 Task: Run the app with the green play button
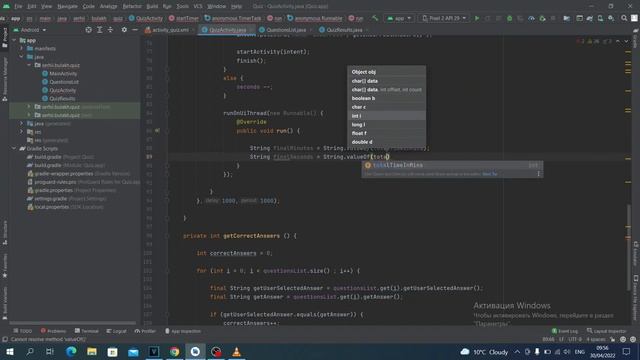477,18
